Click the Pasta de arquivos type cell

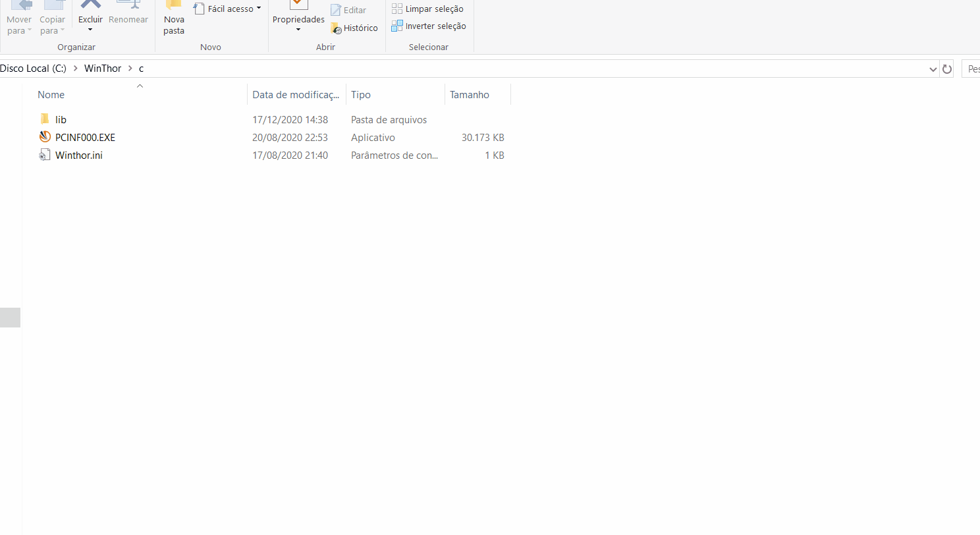tap(389, 120)
